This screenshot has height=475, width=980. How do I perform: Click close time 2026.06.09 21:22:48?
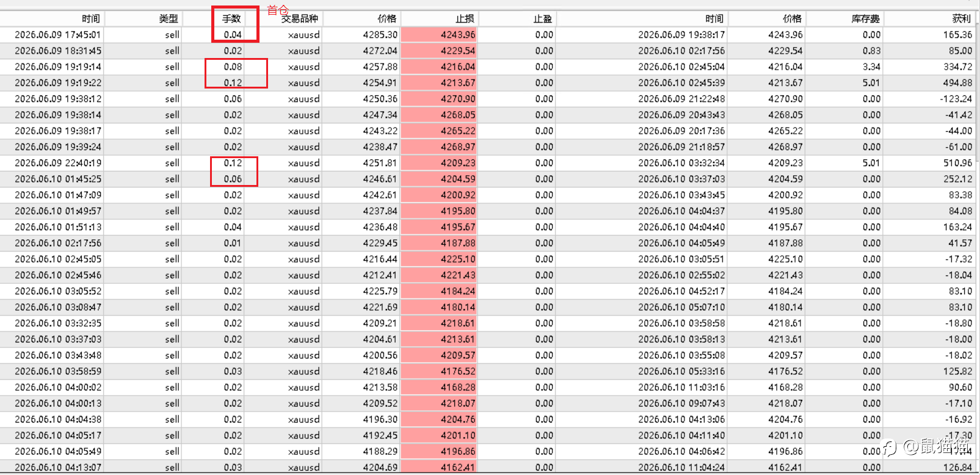coord(681,99)
